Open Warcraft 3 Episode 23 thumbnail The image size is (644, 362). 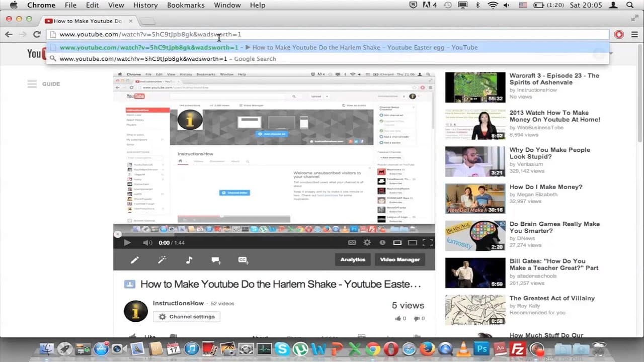pos(475,87)
